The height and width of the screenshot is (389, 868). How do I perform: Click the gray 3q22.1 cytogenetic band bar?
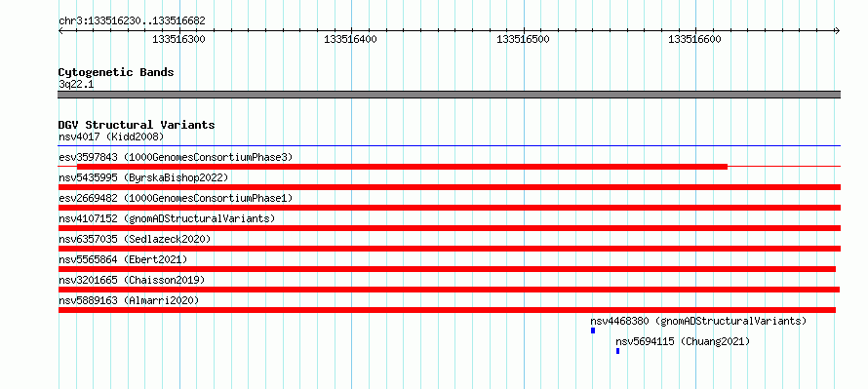point(450,95)
